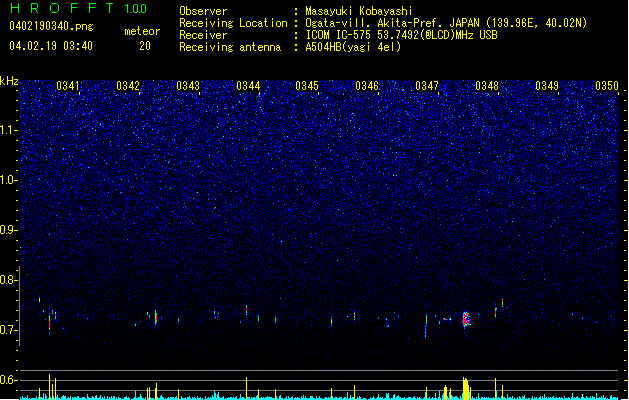Click the tallest yellow intensity bar cluster below the burst
This screenshot has width=629, height=400.
click(x=466, y=388)
